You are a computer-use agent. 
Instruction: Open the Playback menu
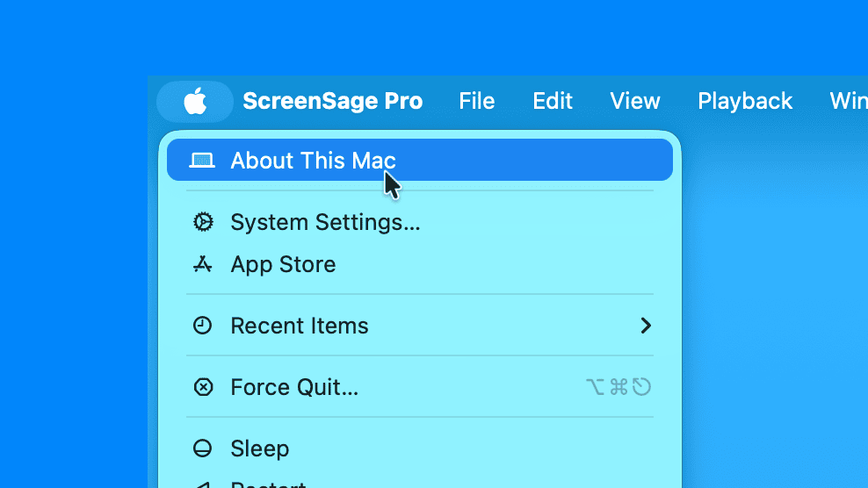tap(745, 102)
